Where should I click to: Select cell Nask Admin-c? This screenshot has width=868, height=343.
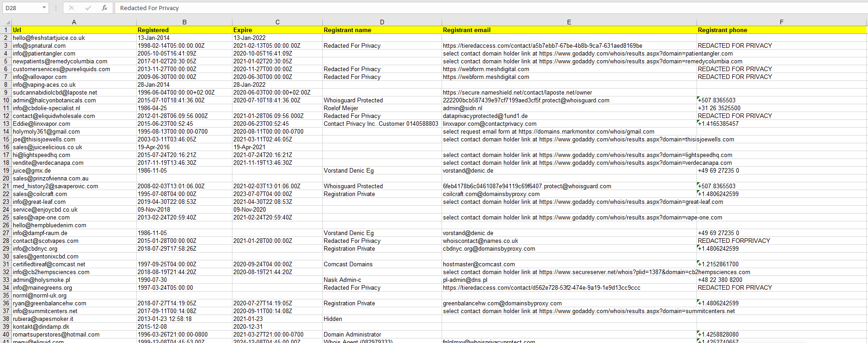382,280
